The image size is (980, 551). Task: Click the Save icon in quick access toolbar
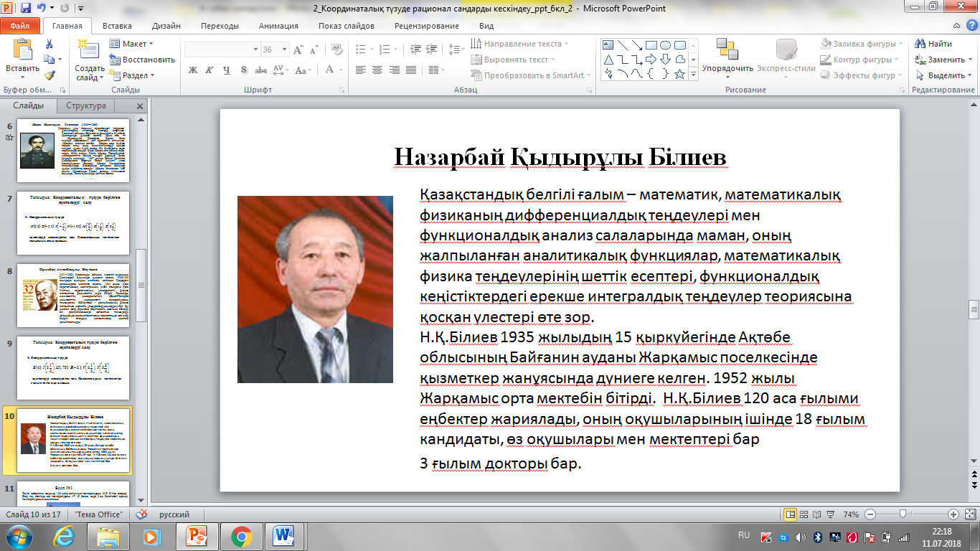[26, 9]
